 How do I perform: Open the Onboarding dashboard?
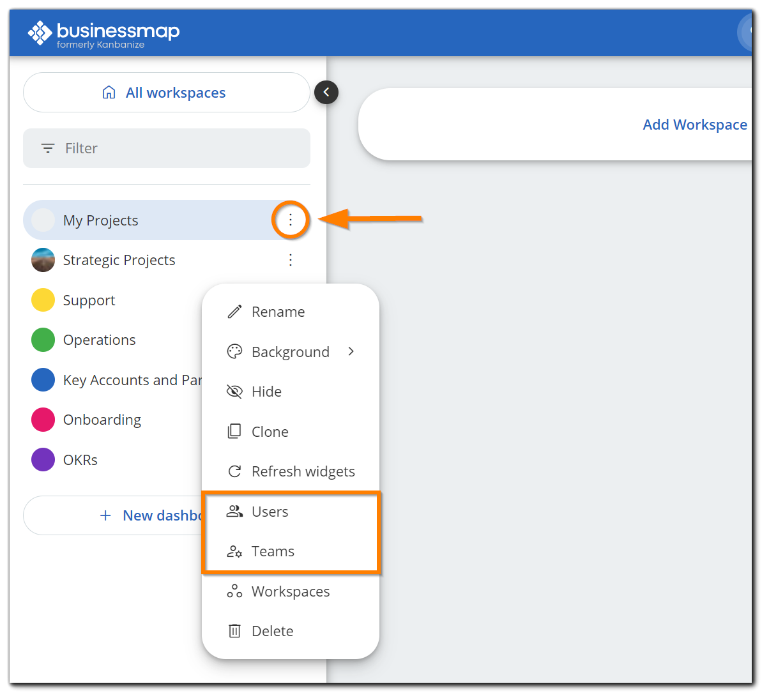[x=102, y=420]
